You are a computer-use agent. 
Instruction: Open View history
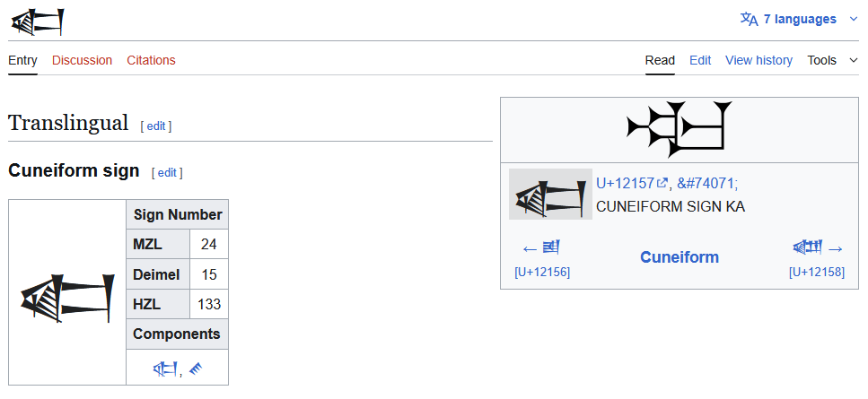pos(758,60)
